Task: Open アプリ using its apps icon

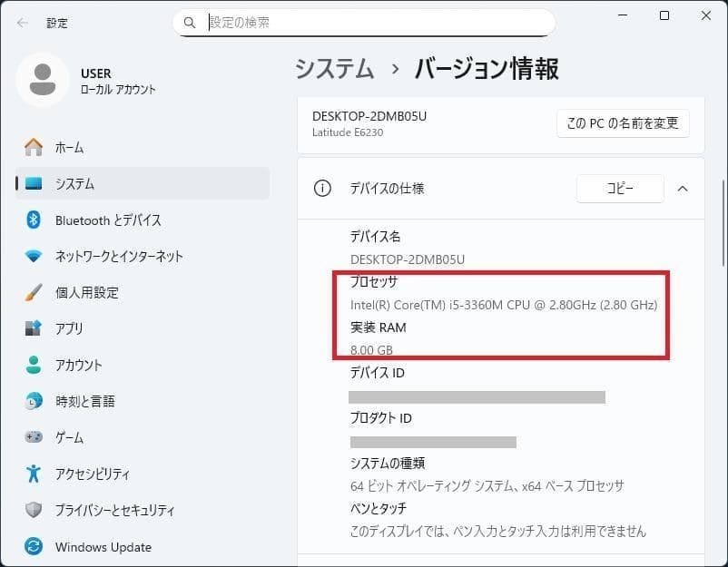Action: click(34, 328)
